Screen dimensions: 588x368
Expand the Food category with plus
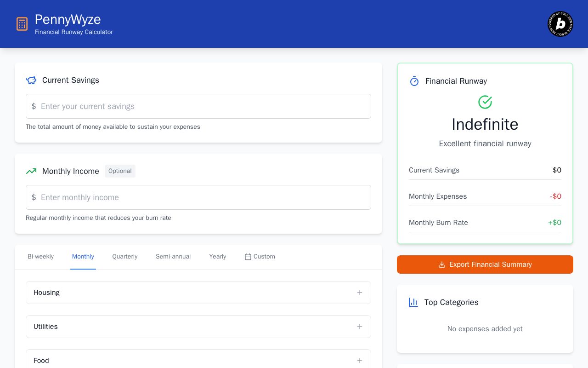[360, 361]
